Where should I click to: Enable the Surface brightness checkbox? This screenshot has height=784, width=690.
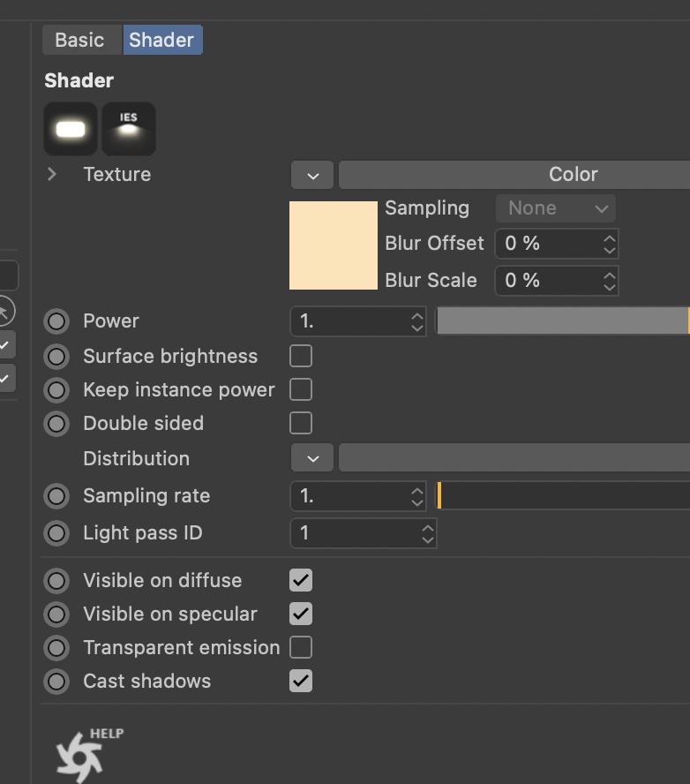pos(301,357)
